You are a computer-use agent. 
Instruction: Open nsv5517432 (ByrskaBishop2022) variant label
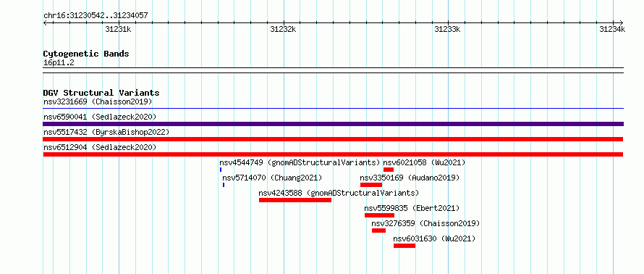pyautogui.click(x=106, y=132)
